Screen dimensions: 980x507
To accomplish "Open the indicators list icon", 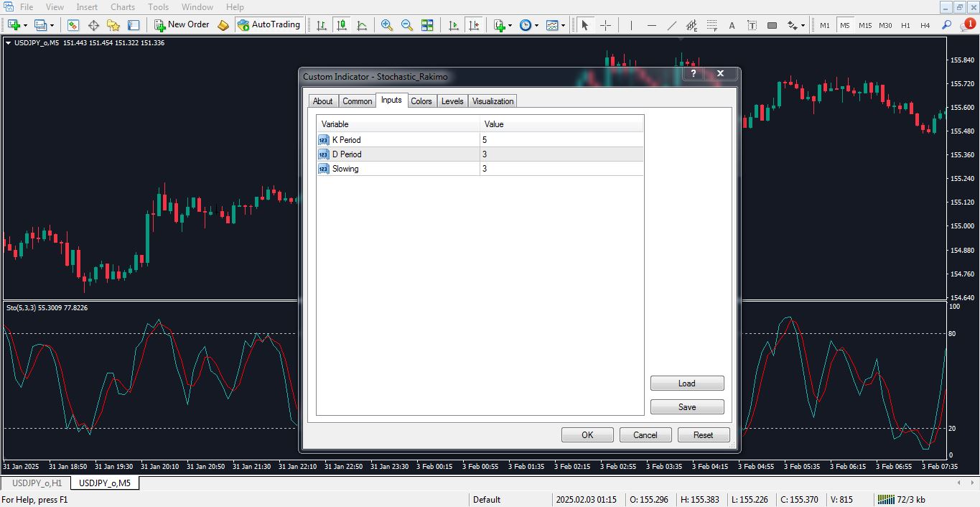I will (x=500, y=25).
